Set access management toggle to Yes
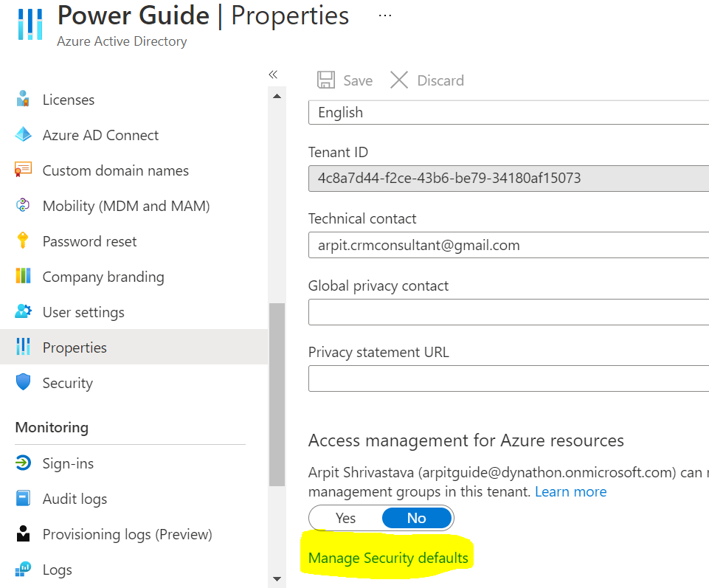This screenshot has height=588, width=709. point(345,518)
